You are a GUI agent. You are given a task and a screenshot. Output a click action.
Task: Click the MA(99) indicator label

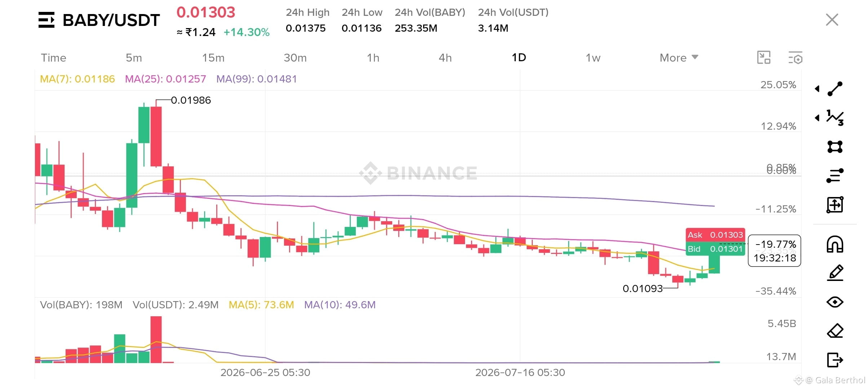tap(257, 79)
